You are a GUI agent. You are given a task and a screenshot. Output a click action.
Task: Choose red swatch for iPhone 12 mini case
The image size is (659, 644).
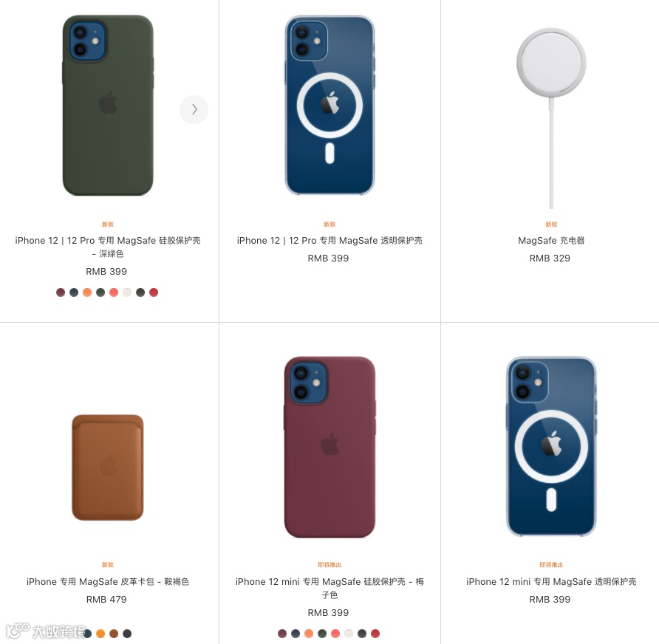pyautogui.click(x=375, y=634)
